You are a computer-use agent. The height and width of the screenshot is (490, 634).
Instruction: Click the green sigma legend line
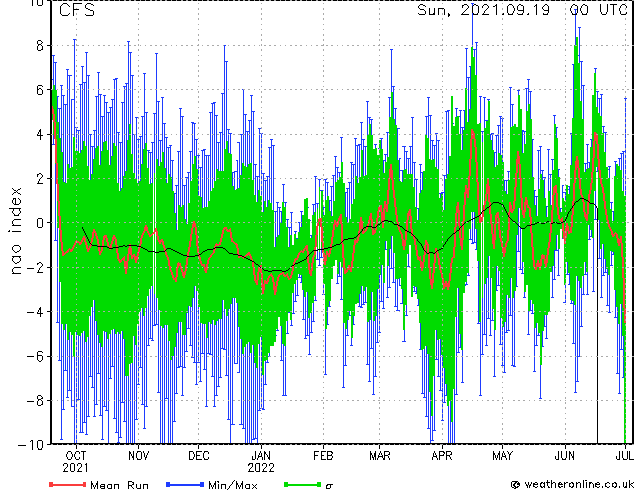click(302, 484)
